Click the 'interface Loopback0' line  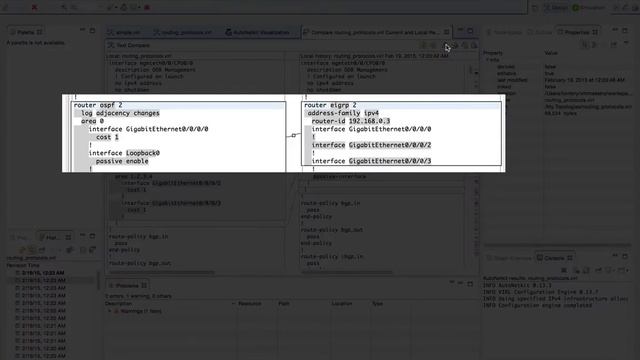pos(124,153)
